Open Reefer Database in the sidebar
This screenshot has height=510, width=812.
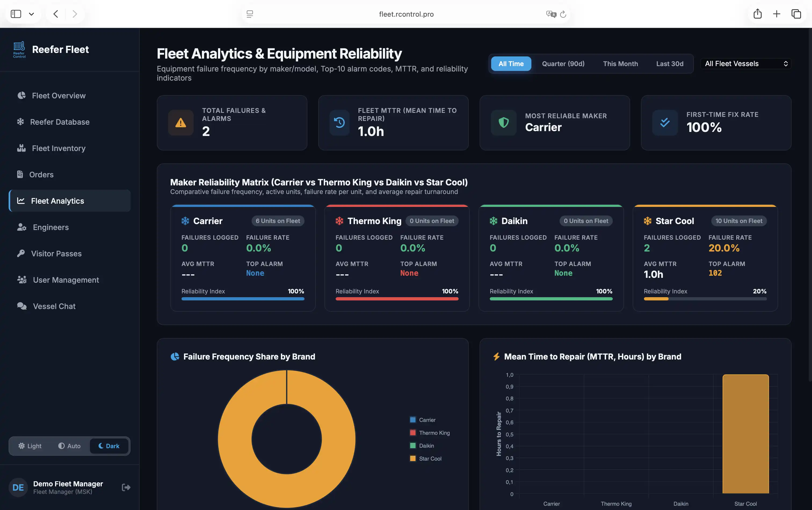pos(70,122)
